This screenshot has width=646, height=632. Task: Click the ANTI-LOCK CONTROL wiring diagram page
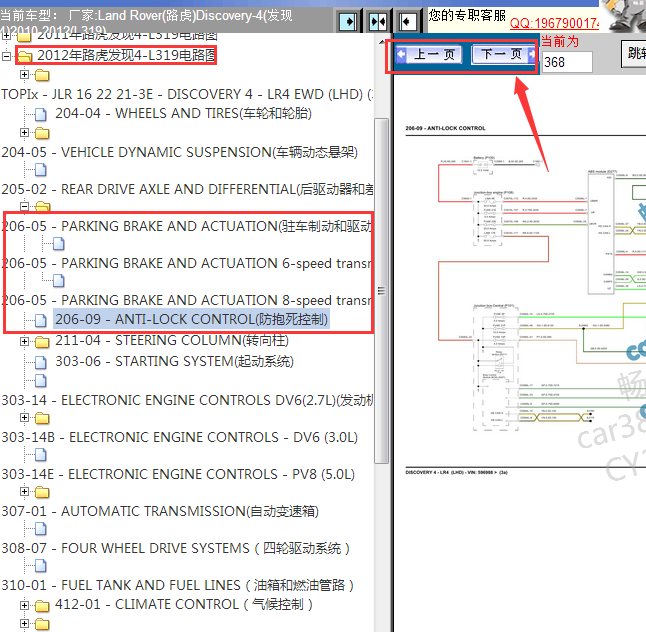click(x=526, y=301)
